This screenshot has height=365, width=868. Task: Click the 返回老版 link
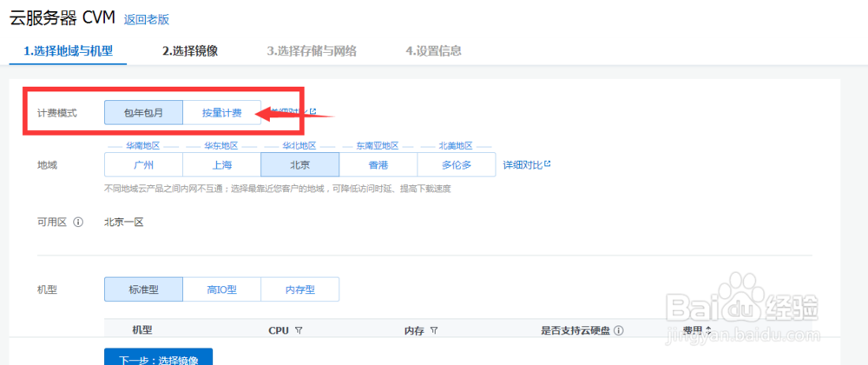tap(146, 19)
